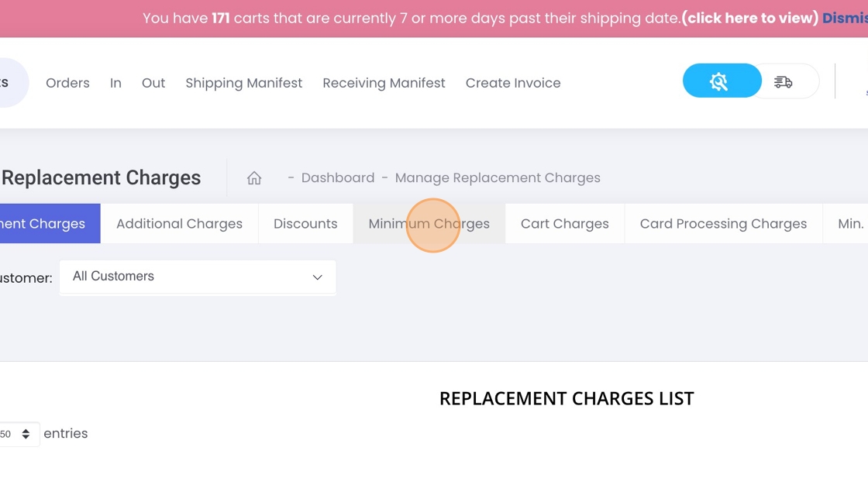The image size is (868, 485).
Task: Open the All Customers dropdown
Action: coord(198,277)
